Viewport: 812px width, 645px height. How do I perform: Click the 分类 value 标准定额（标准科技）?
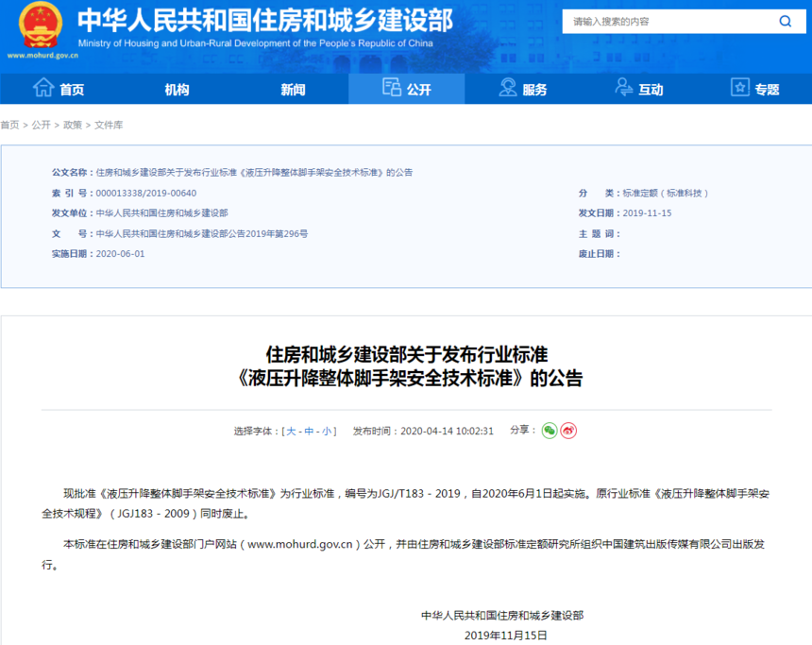[x=665, y=194]
